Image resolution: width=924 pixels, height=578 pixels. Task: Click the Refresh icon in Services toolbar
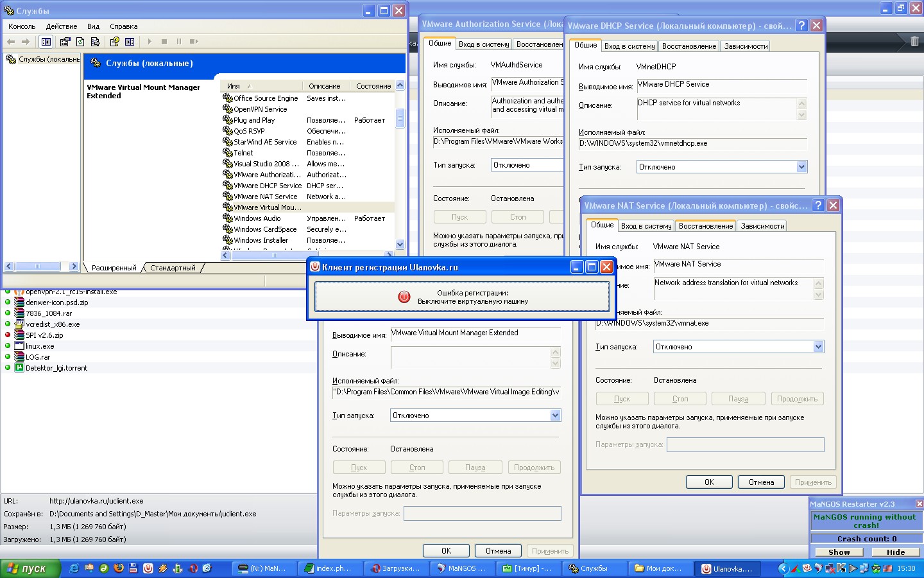click(80, 42)
